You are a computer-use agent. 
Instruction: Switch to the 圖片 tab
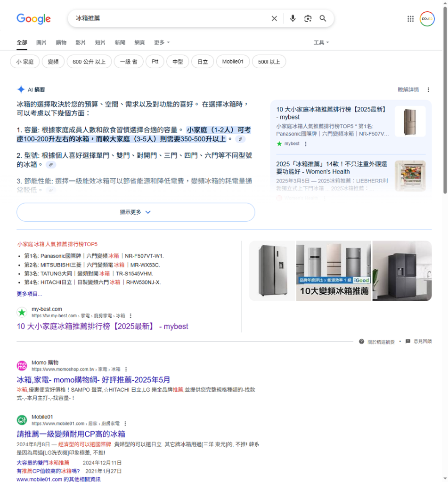[41, 42]
